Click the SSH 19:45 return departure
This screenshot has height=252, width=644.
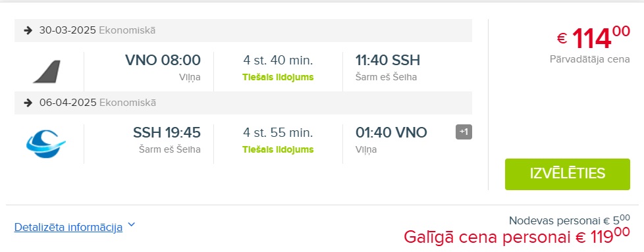[x=167, y=132]
